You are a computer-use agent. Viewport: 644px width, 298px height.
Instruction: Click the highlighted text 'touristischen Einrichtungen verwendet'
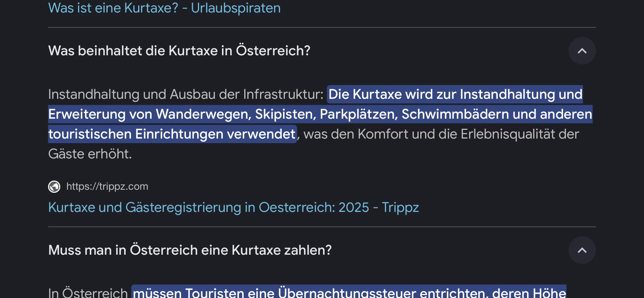172,134
